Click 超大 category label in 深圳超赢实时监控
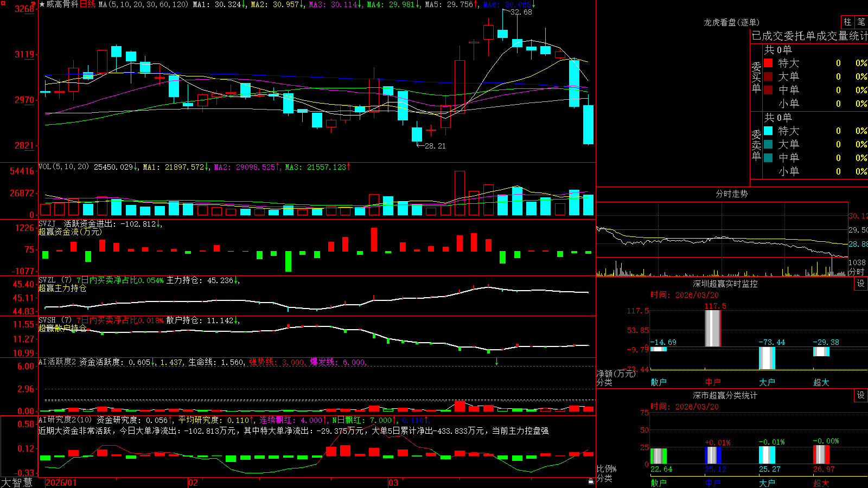The image size is (868, 488). coord(821,382)
